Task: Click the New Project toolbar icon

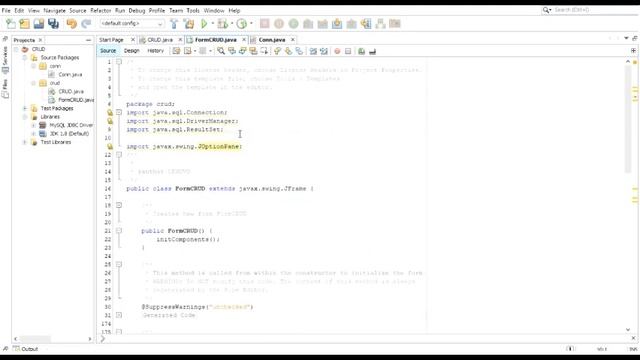Action: click(x=24, y=24)
